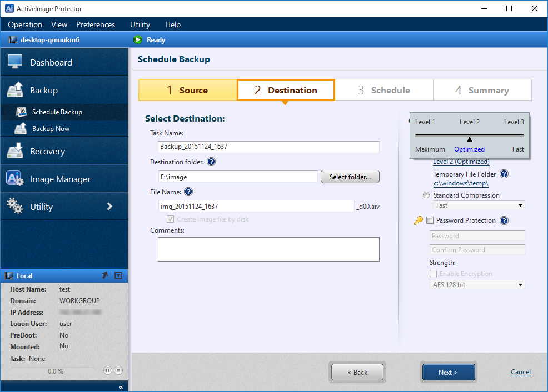This screenshot has height=392, width=548.
Task: Select Standard Compression radio button
Action: coord(426,195)
